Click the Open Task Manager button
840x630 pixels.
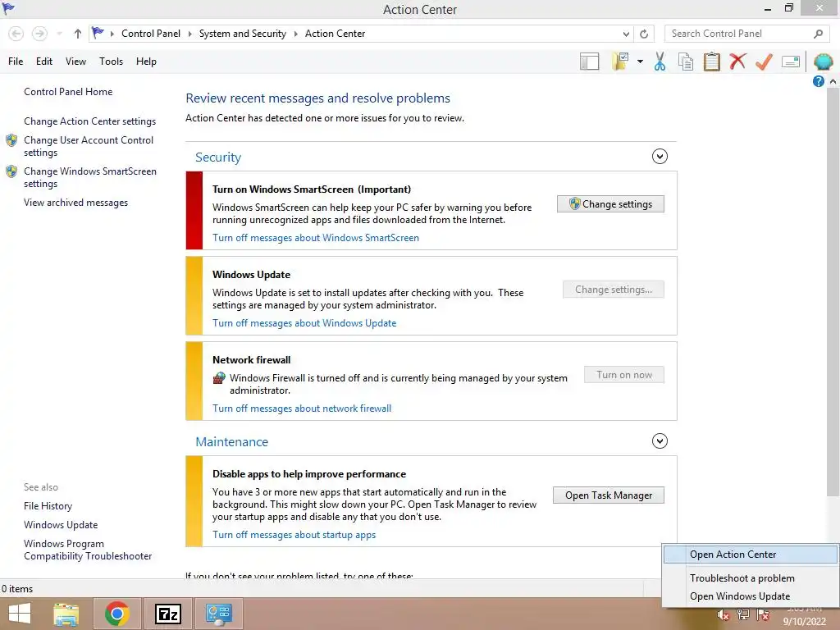[608, 495]
